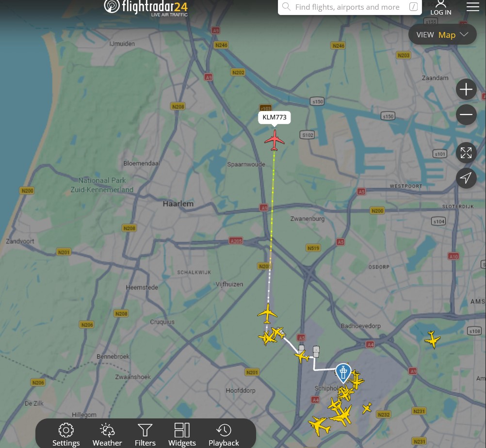Select yellow aircraft on taxiway by A5
The height and width of the screenshot is (448, 486).
click(x=302, y=356)
